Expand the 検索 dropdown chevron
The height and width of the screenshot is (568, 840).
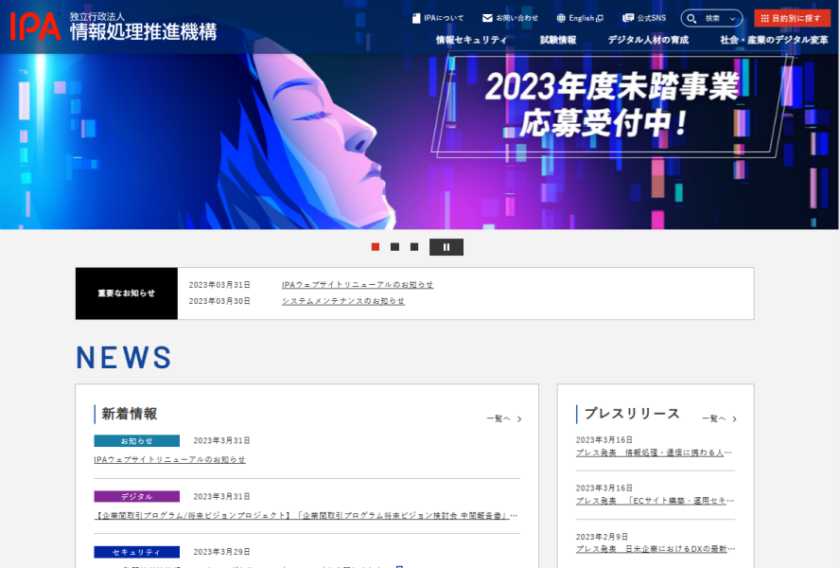(x=732, y=18)
